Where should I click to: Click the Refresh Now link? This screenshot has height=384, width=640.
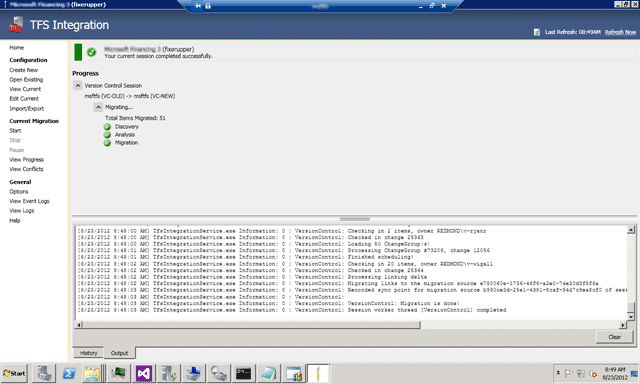coord(620,32)
